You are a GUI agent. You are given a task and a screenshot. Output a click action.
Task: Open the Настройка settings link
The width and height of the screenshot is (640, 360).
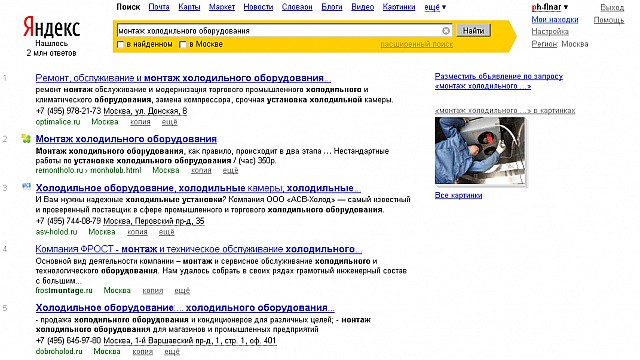(x=550, y=31)
